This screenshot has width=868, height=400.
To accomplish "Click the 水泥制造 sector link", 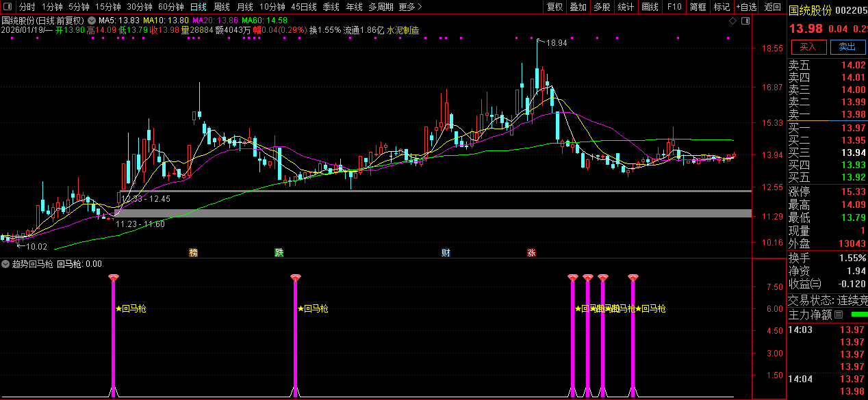I will [x=403, y=30].
